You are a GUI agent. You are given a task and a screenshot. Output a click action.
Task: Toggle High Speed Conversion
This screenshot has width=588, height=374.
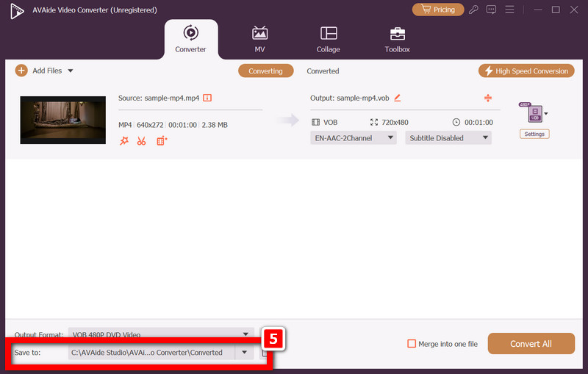(x=526, y=71)
